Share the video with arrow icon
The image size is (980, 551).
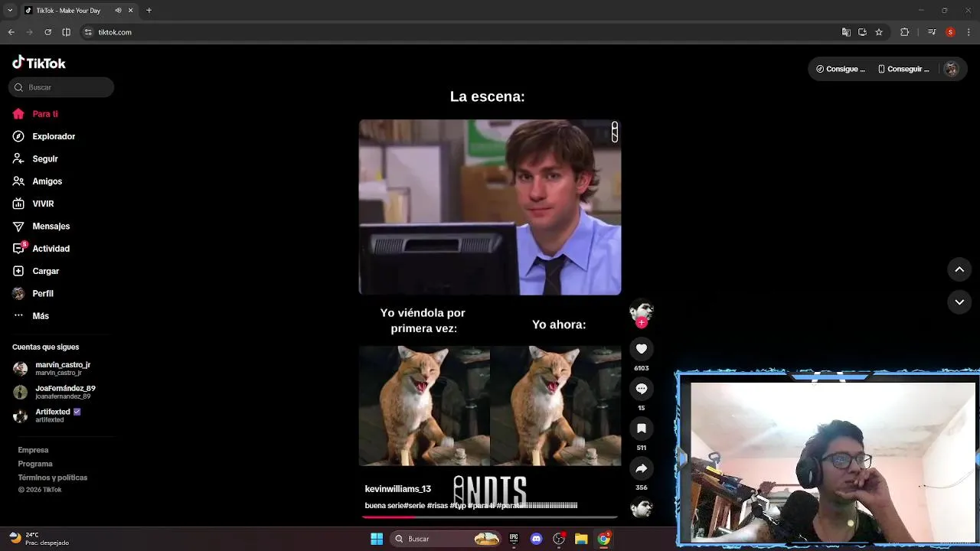(x=642, y=468)
